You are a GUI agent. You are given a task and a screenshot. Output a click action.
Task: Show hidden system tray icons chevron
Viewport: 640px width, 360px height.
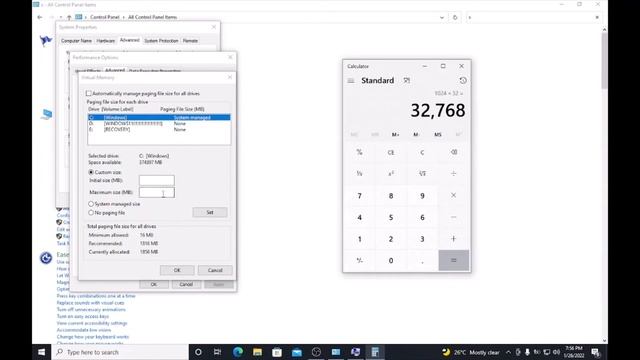coord(508,352)
